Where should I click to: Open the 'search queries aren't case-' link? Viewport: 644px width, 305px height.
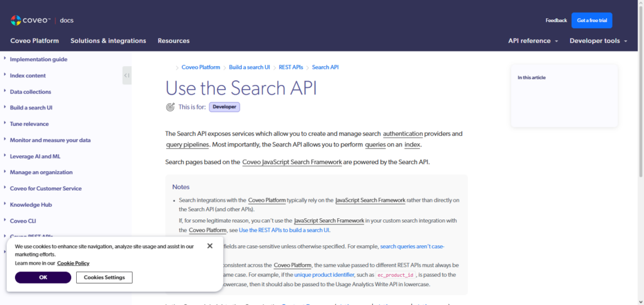[x=412, y=247]
